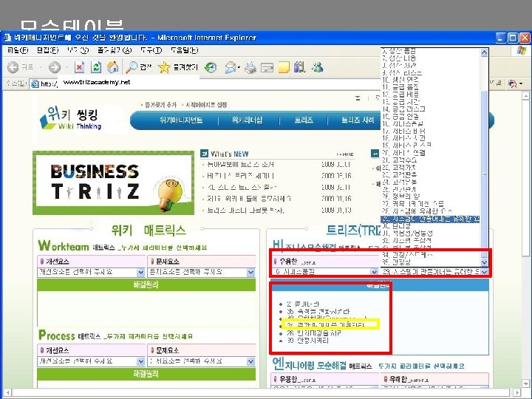532x399 pixels.
Task: Open Favorites via the yellow star icon
Action: (x=164, y=67)
